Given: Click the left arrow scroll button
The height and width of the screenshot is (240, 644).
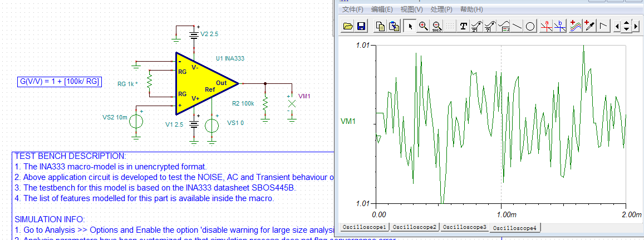Looking at the screenshot, I should pyautogui.click(x=617, y=27).
